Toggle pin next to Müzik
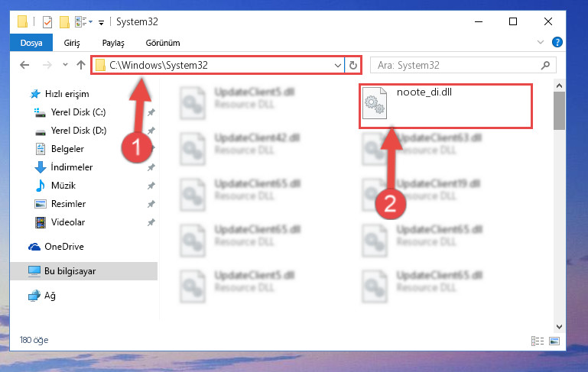This screenshot has width=588, height=372. (151, 186)
